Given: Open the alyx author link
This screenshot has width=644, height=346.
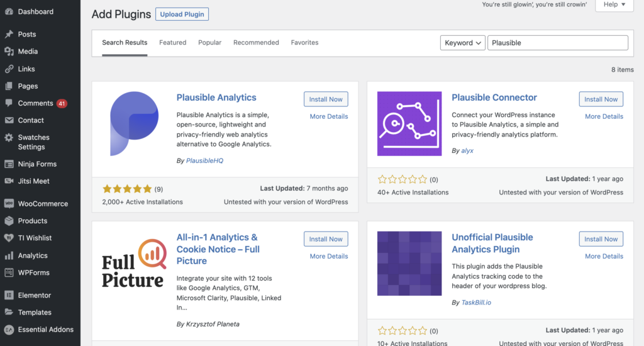Looking at the screenshot, I should tap(467, 151).
